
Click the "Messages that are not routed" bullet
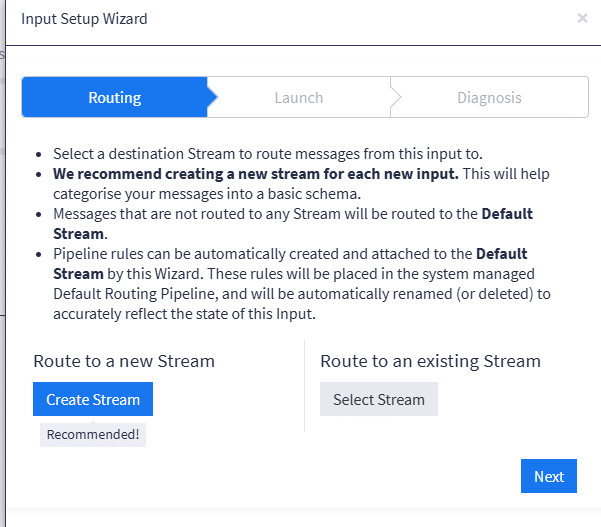pos(265,214)
